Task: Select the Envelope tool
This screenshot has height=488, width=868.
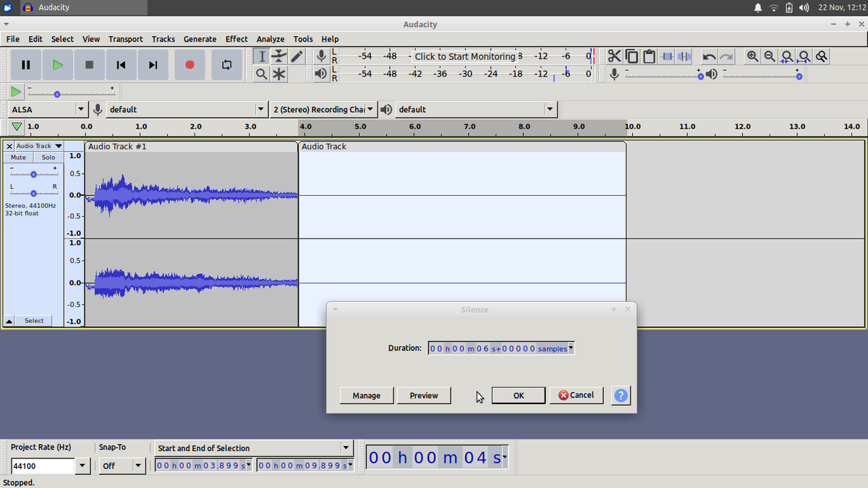Action: click(278, 56)
